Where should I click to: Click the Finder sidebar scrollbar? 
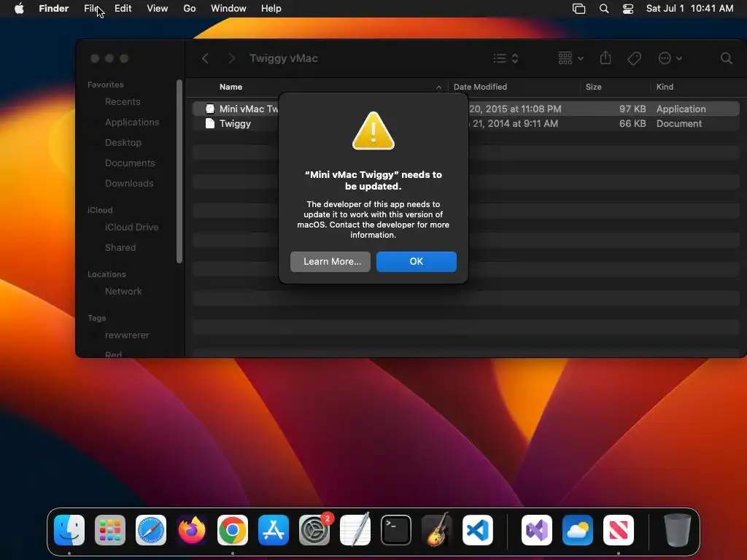tap(179, 171)
